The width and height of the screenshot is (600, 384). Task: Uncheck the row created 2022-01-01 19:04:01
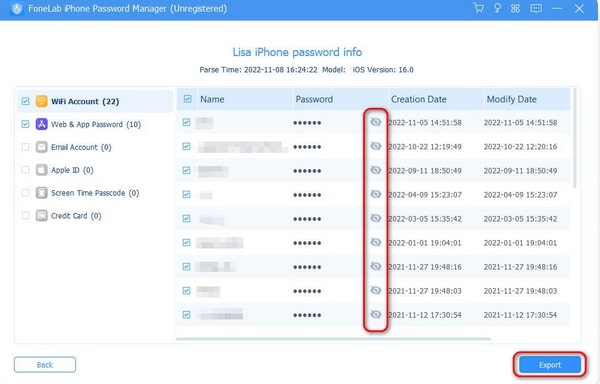click(x=186, y=243)
